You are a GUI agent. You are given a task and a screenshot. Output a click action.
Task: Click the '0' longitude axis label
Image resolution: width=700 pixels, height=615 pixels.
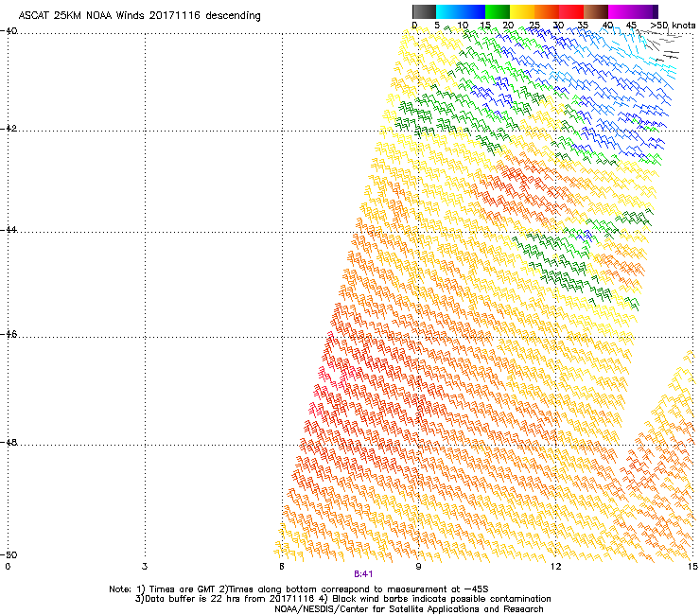pyautogui.click(x=8, y=567)
